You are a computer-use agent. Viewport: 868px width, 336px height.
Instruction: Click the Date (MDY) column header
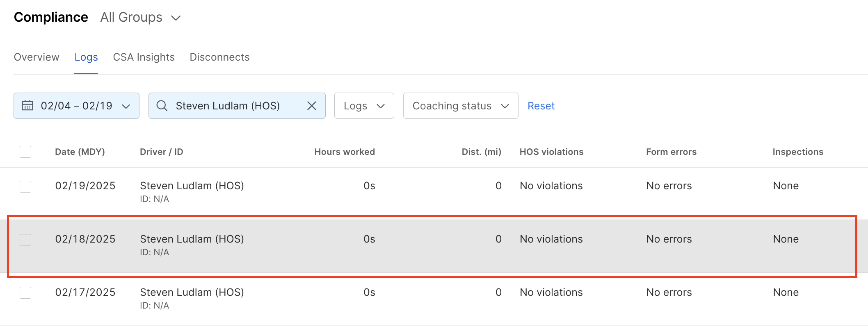coord(80,152)
